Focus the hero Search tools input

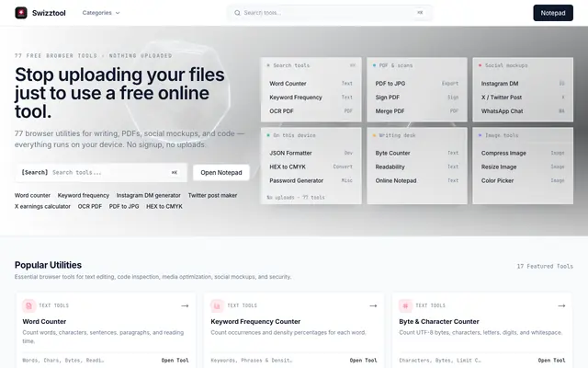[x=101, y=172]
